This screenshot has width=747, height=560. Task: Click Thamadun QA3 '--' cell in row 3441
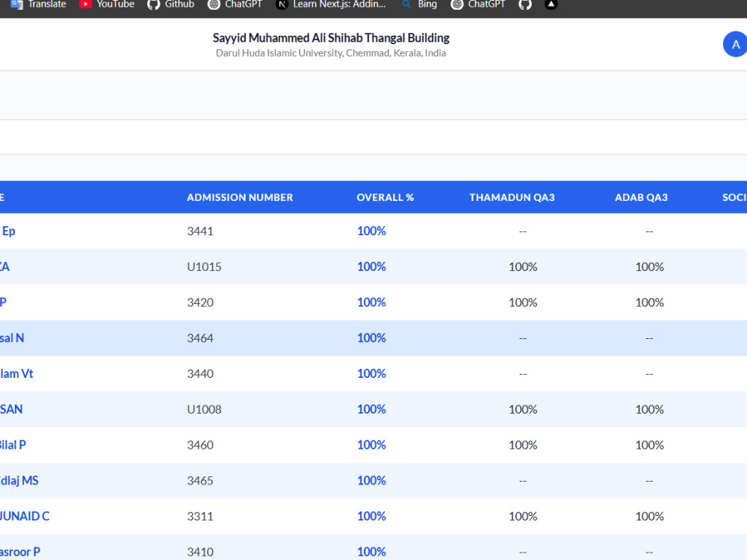(x=523, y=231)
